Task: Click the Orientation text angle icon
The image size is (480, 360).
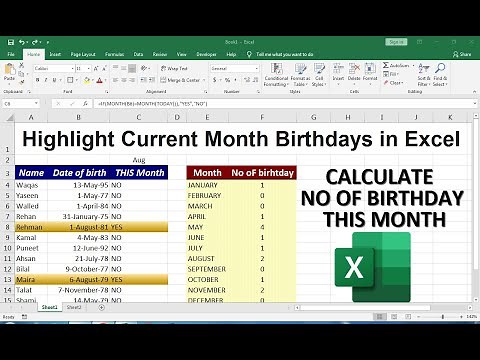Action: [x=144, y=68]
